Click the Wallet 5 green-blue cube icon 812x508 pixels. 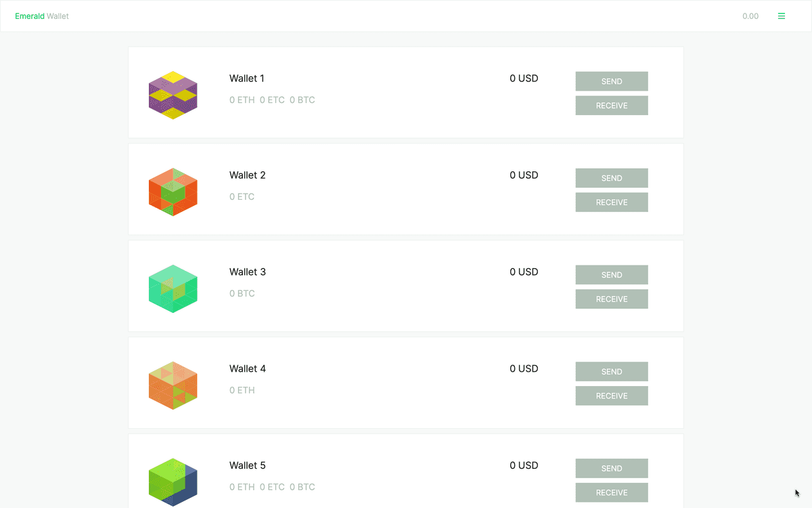pyautogui.click(x=173, y=482)
